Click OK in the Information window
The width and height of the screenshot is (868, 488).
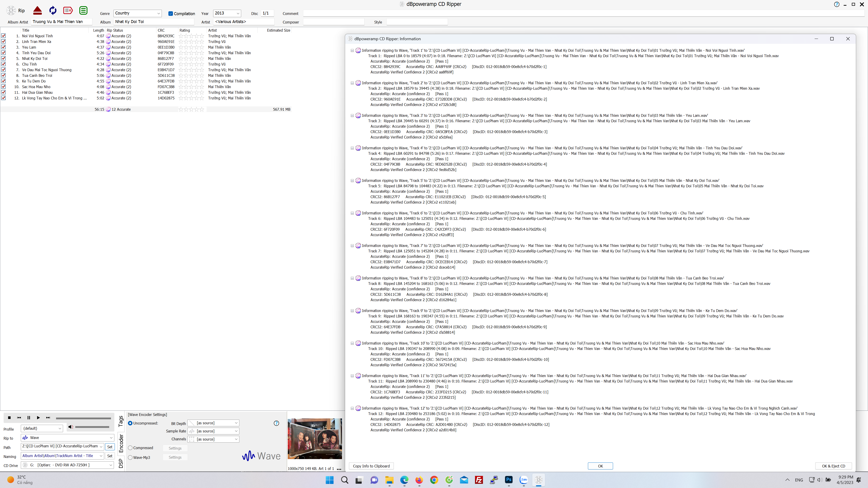click(600, 466)
